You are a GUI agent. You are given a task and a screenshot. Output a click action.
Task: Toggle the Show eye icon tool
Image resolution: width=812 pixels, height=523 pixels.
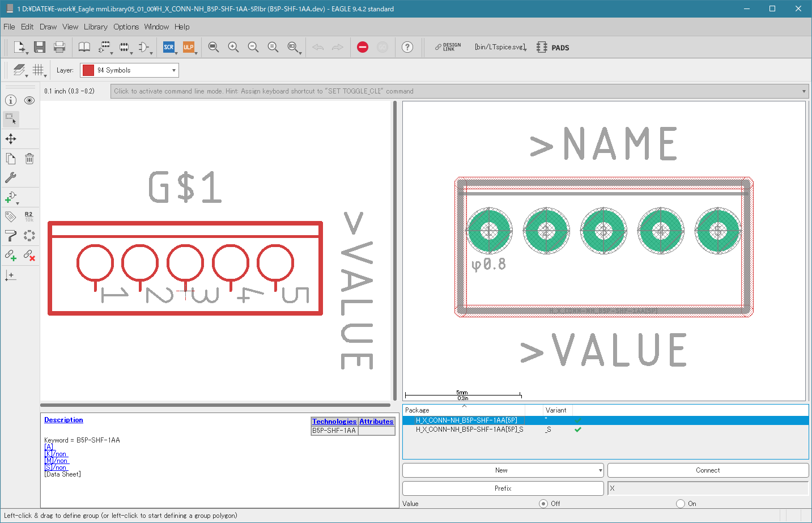[x=29, y=100]
